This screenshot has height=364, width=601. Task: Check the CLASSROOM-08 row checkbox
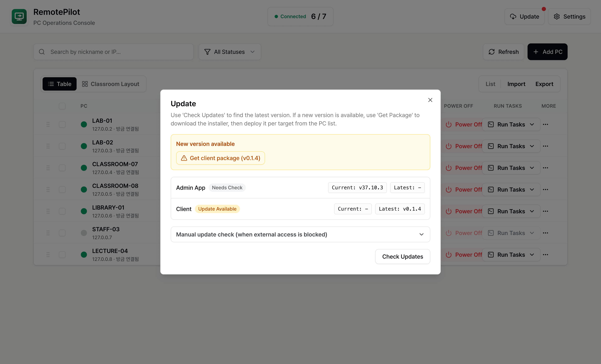pos(62,190)
